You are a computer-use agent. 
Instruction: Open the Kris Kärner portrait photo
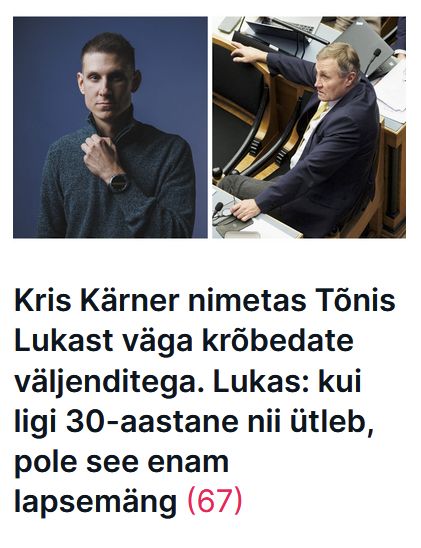pos(110,127)
